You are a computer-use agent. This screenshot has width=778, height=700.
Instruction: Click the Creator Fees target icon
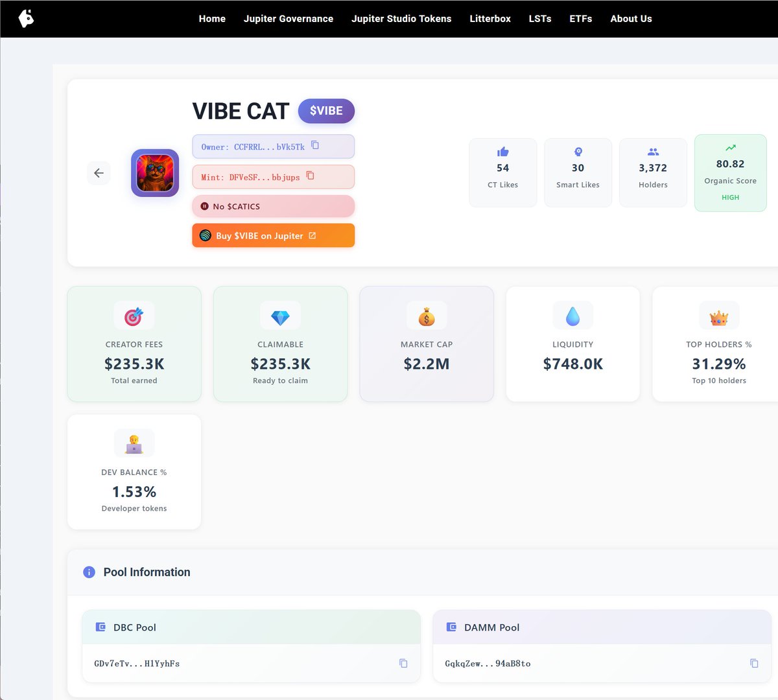tap(134, 316)
